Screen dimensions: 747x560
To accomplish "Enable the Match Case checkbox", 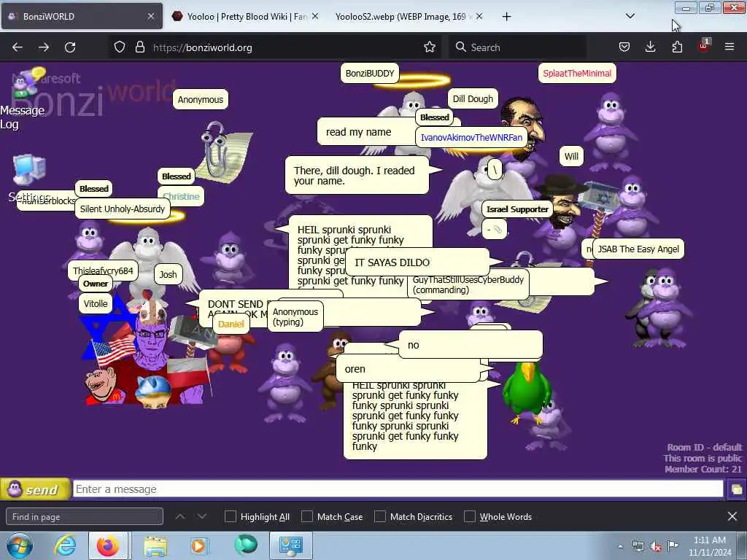I will [307, 517].
